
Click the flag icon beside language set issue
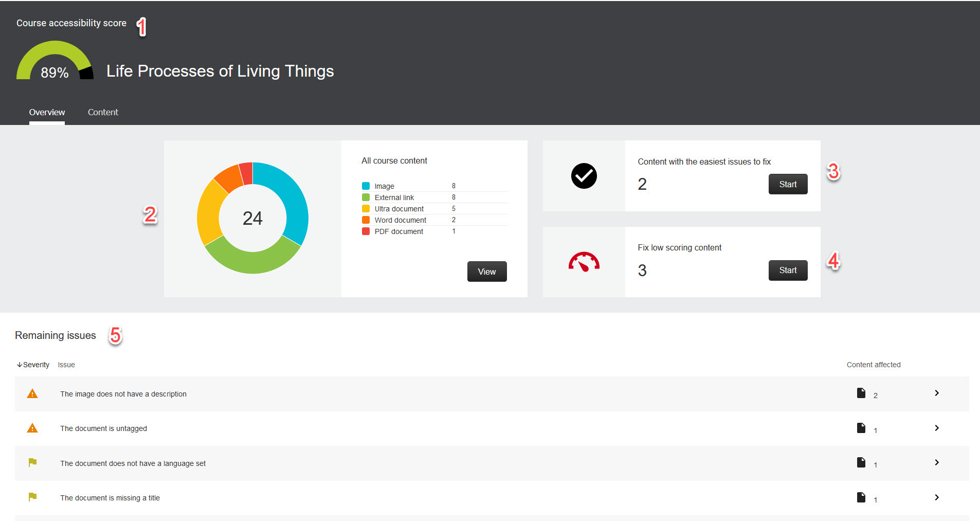coord(32,462)
